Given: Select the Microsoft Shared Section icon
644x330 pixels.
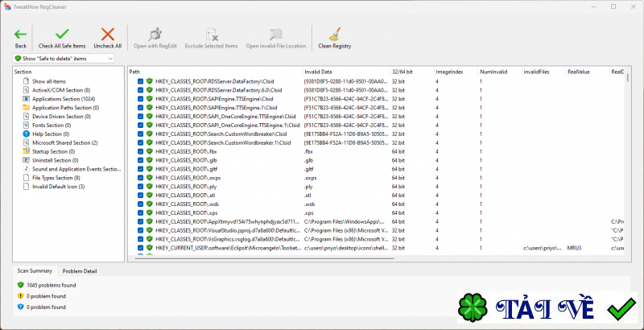Looking at the screenshot, I should [x=27, y=142].
